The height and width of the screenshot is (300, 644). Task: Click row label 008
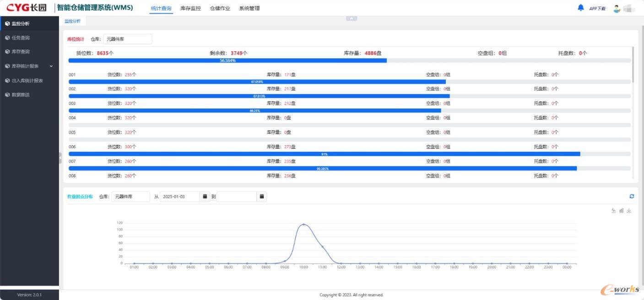[72, 176]
